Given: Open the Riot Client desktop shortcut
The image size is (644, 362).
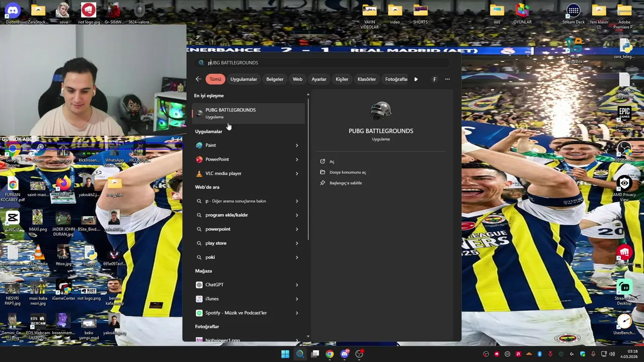Looking at the screenshot, I should pyautogui.click(x=624, y=255).
